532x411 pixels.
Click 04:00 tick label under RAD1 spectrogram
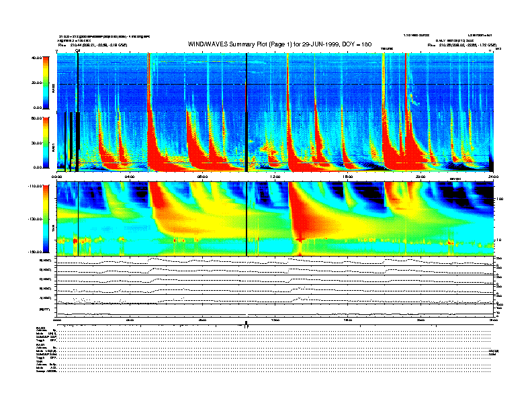point(130,177)
